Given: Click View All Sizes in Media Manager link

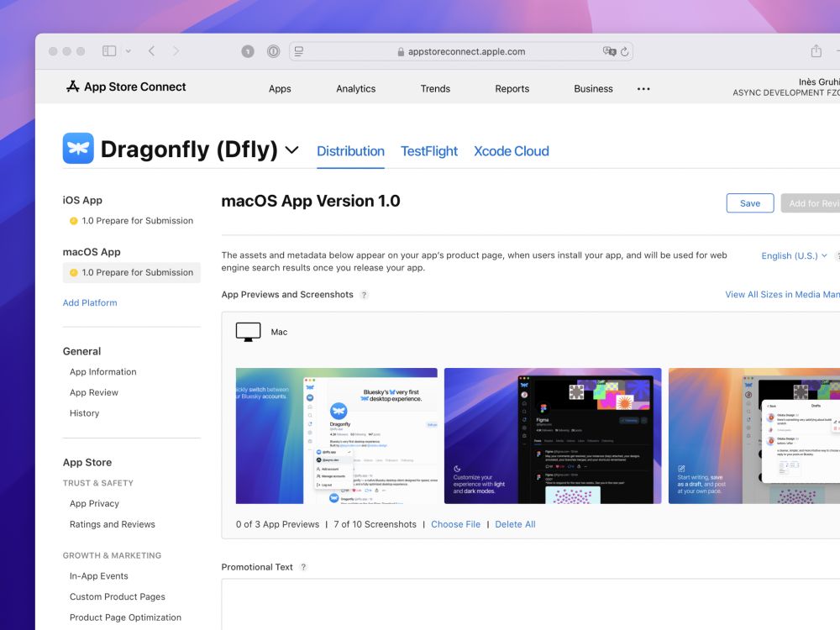Looking at the screenshot, I should (x=782, y=295).
